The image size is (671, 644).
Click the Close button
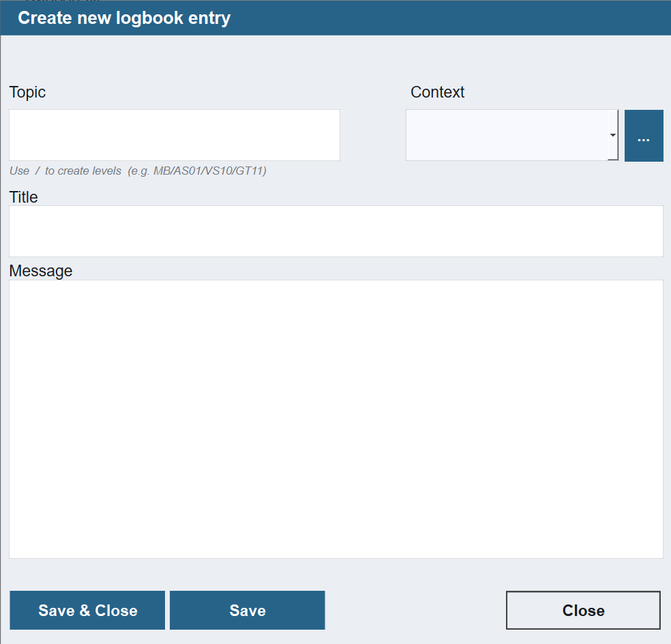[583, 610]
